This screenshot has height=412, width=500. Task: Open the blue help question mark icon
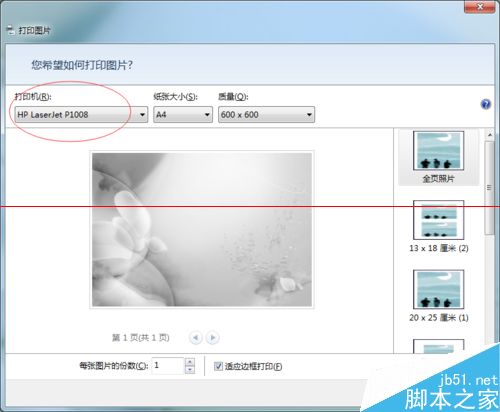click(486, 104)
